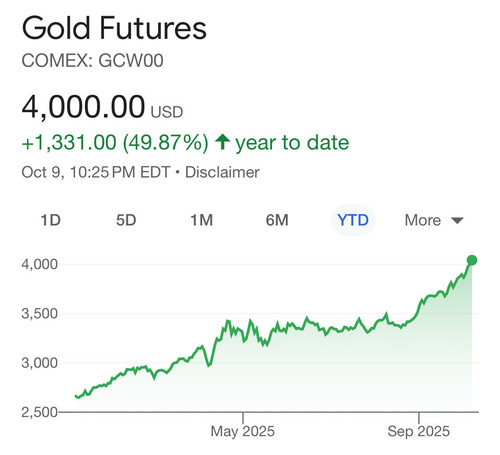Open the Disclaimer link
The image size is (500, 455).
[222, 172]
